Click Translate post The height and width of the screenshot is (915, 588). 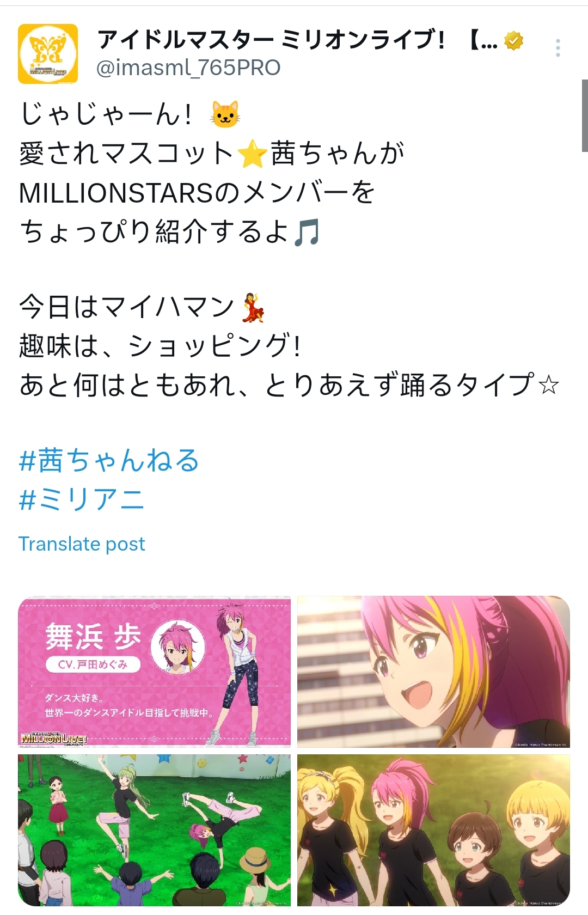pyautogui.click(x=82, y=544)
